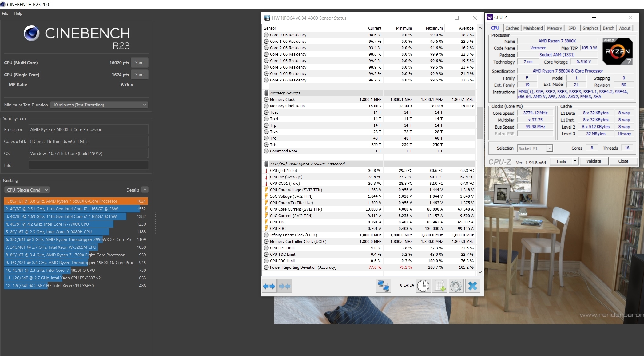Select ranking entry Xeon CPU X5650
Screen dimensions: 644x356
pos(76,286)
